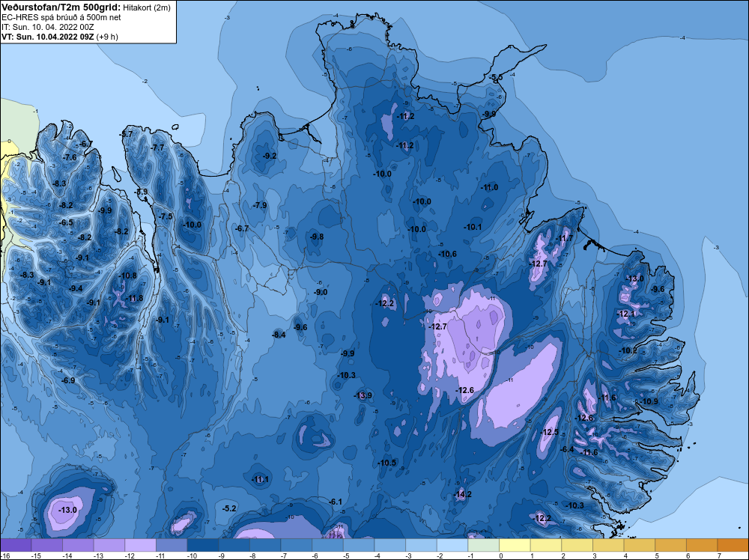Select the '-12.1' temperature reading

pyautogui.click(x=626, y=314)
